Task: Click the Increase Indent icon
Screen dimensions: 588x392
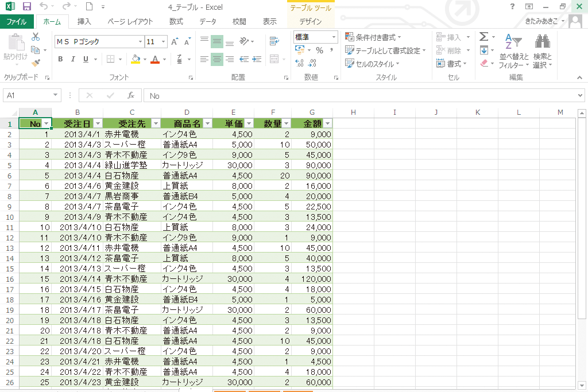Action: click(x=257, y=59)
